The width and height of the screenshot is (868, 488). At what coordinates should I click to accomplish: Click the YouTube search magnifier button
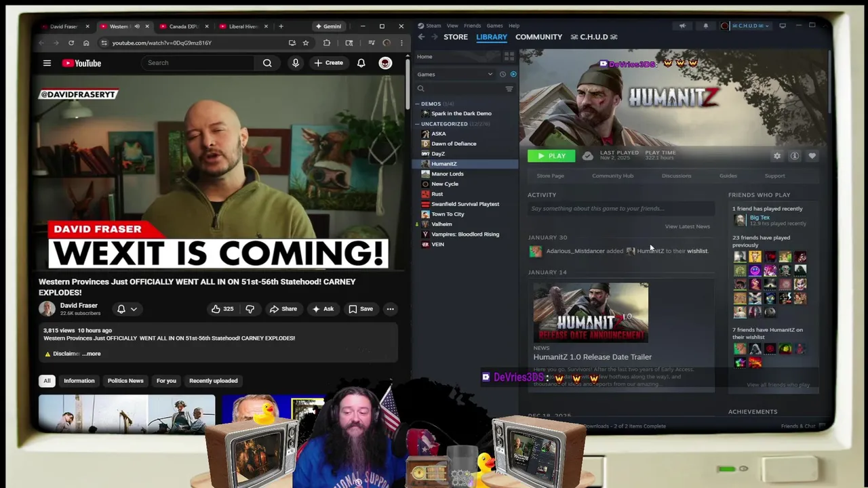(x=267, y=63)
